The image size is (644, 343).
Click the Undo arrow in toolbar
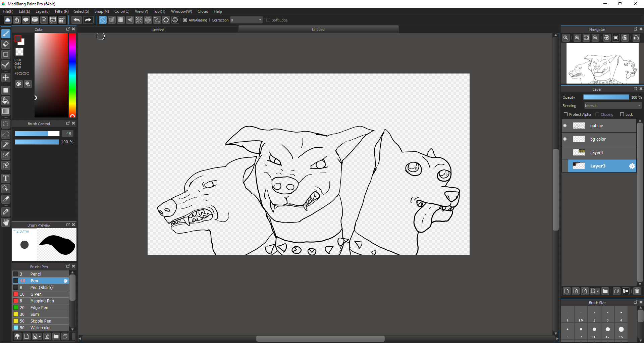76,20
